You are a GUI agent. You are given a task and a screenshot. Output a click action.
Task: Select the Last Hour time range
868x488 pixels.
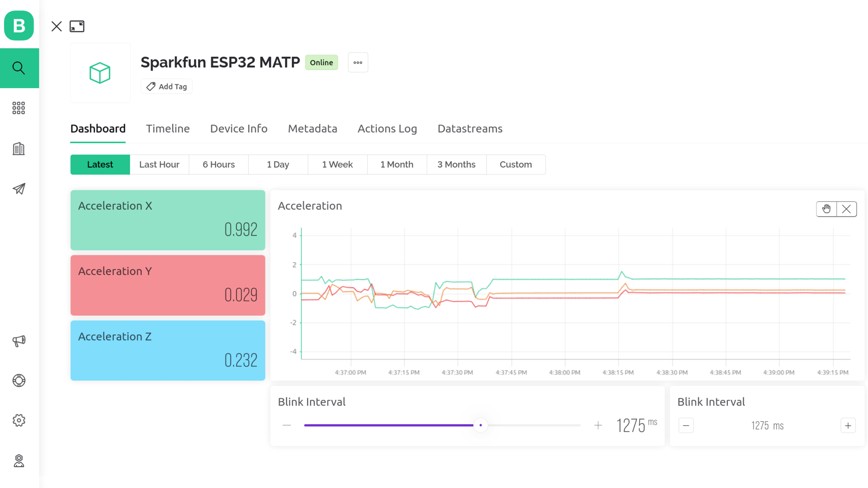click(159, 164)
